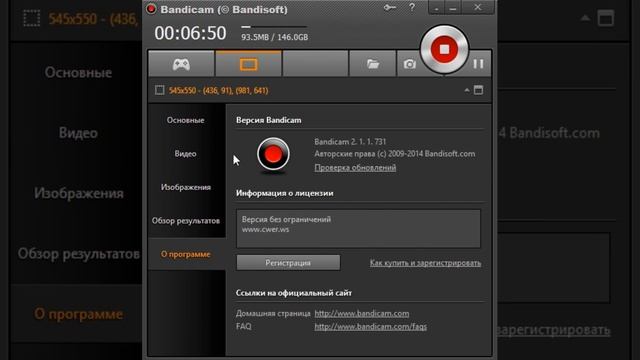Open the output folder icon

point(373,64)
